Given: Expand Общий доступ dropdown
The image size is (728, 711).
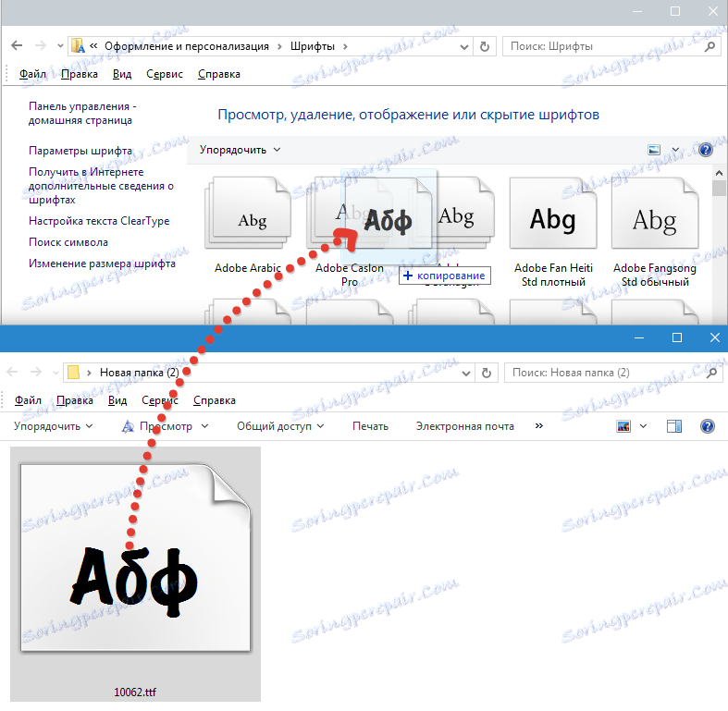Looking at the screenshot, I should click(x=280, y=426).
